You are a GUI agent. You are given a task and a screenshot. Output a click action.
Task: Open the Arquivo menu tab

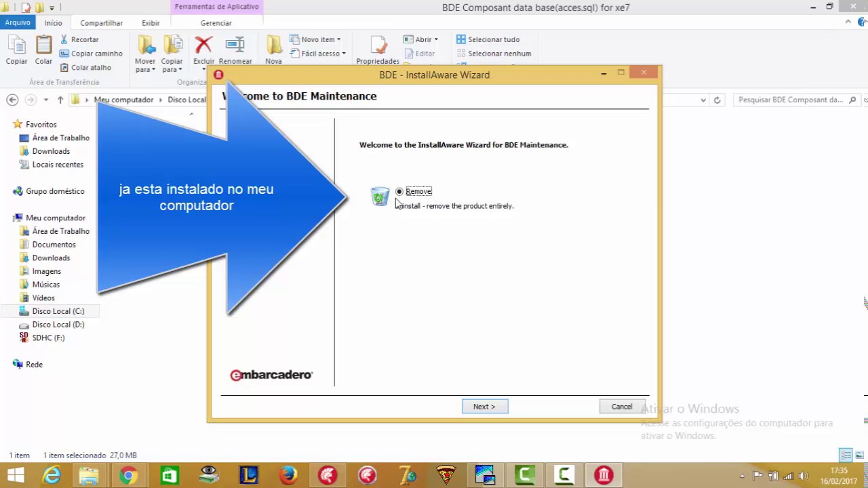pos(18,22)
